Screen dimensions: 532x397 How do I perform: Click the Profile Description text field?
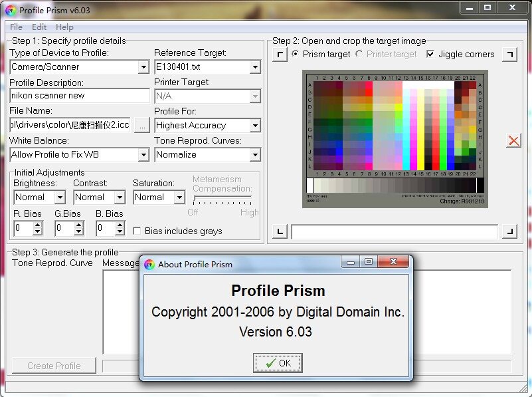click(80, 96)
